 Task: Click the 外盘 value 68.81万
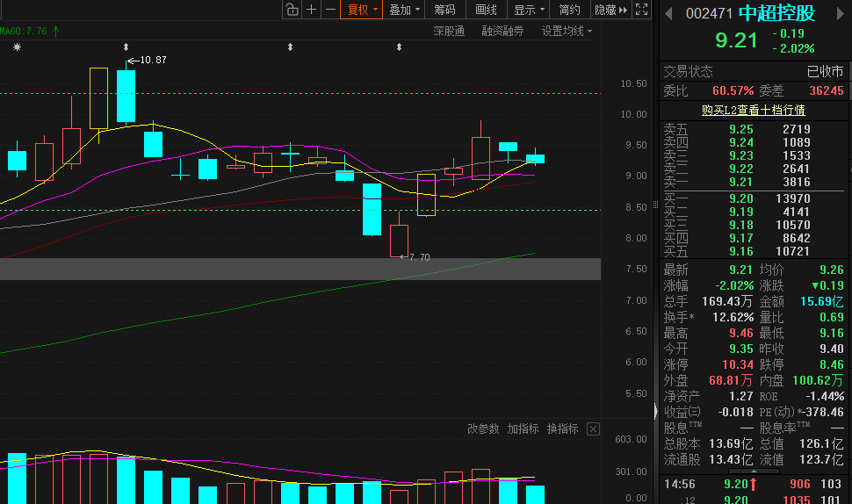tap(731, 380)
